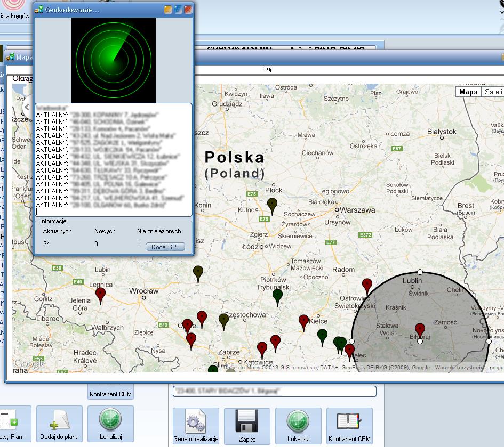Select the green pin near Piotrków Trybunalski
The width and height of the screenshot is (504, 447).
click(x=277, y=297)
